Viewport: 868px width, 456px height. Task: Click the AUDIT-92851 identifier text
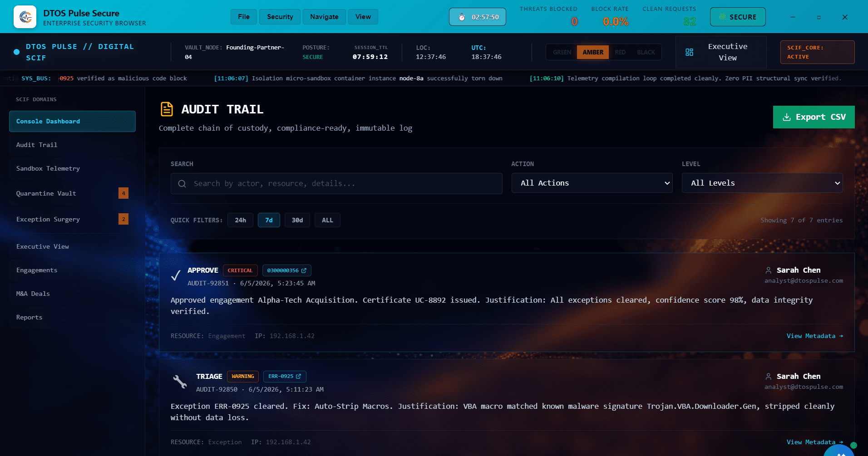208,284
